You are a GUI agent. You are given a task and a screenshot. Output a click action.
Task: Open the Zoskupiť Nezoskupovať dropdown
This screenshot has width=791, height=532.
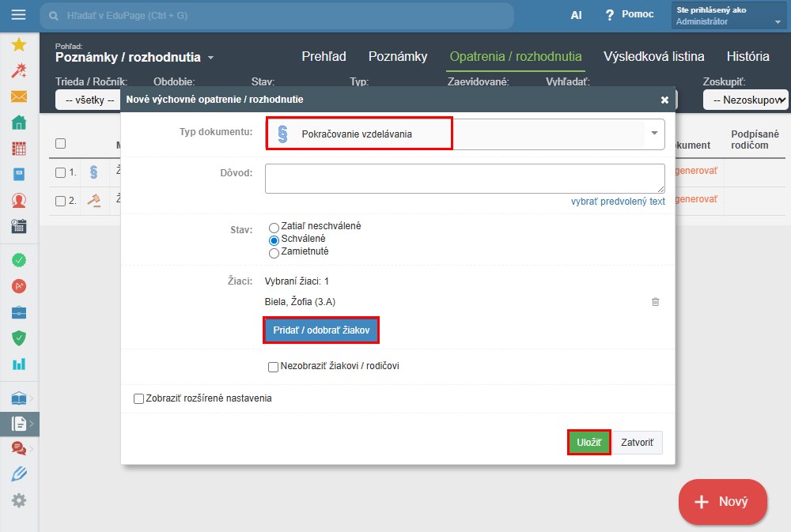[745, 100]
